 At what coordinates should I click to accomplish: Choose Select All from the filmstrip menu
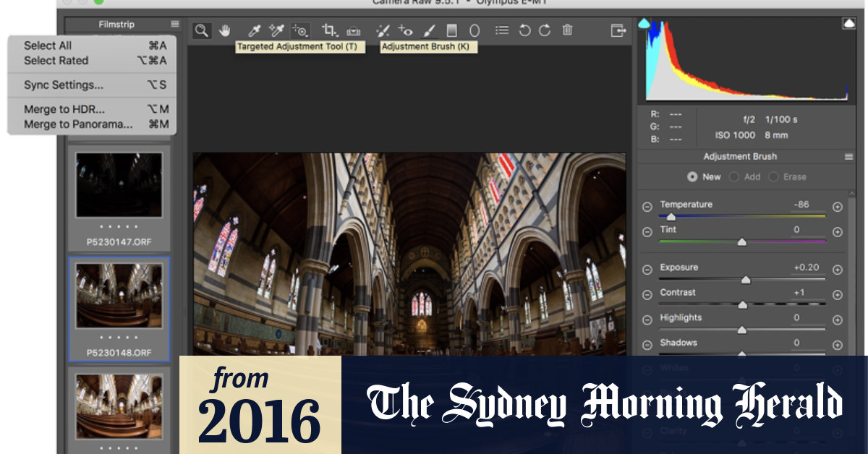tap(48, 46)
